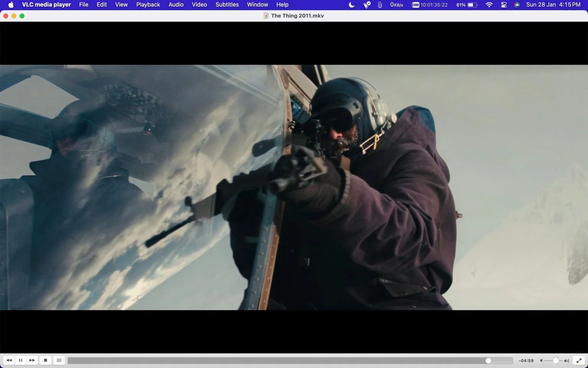Viewport: 588px width, 368px height.
Task: Open the File menu
Action: pos(83,5)
